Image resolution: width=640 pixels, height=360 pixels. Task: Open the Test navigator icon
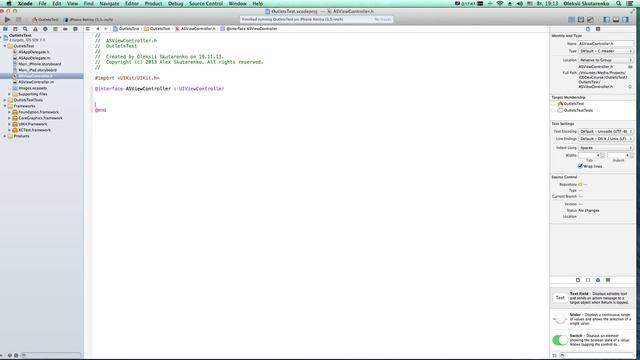(45, 29)
